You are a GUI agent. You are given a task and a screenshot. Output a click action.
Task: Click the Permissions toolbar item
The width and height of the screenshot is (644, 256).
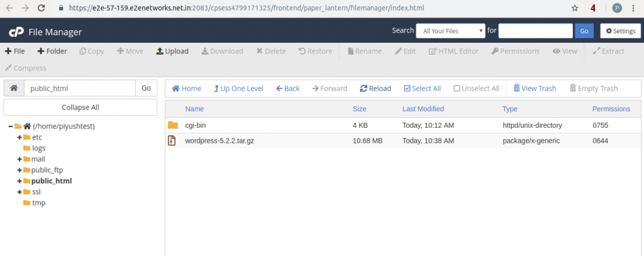516,52
